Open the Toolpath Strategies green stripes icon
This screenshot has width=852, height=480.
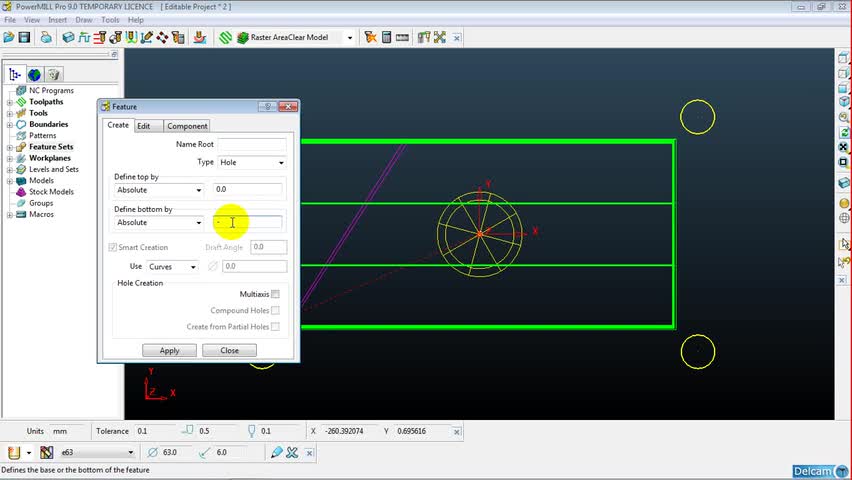pyautogui.click(x=225, y=38)
